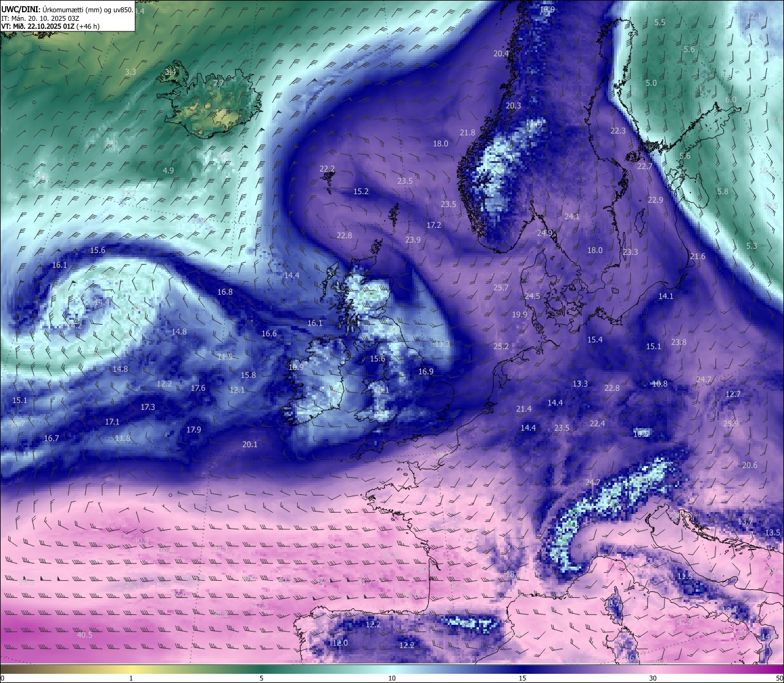The height and width of the screenshot is (683, 784).
Task: Click the 23.3 value label
Action: pyautogui.click(x=630, y=252)
